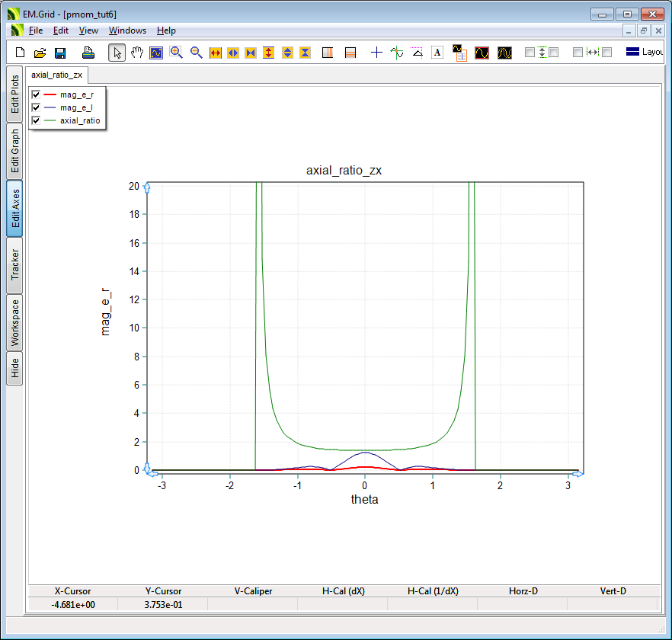Viewport: 672px width, 640px height.
Task: Uncheck the mag_e_r plot checkbox
Action: point(36,94)
